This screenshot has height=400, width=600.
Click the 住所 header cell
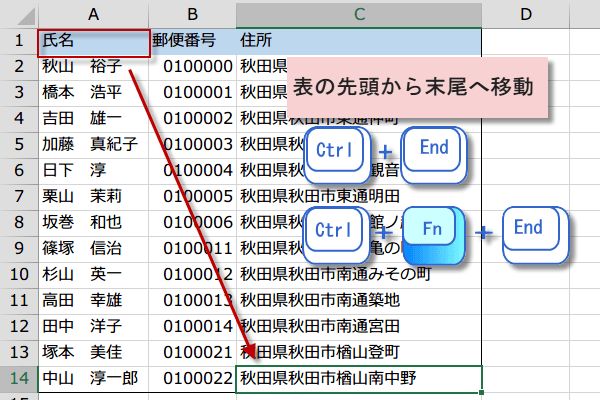358,42
